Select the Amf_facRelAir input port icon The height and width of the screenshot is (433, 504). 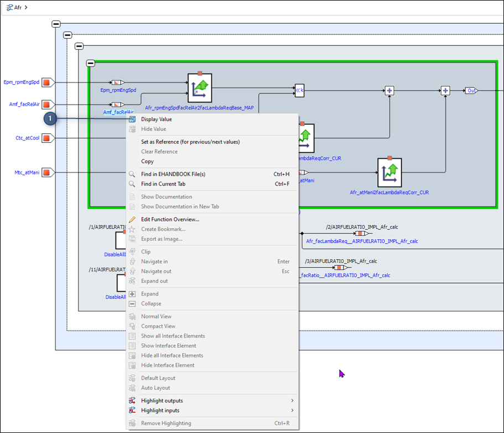tap(47, 104)
